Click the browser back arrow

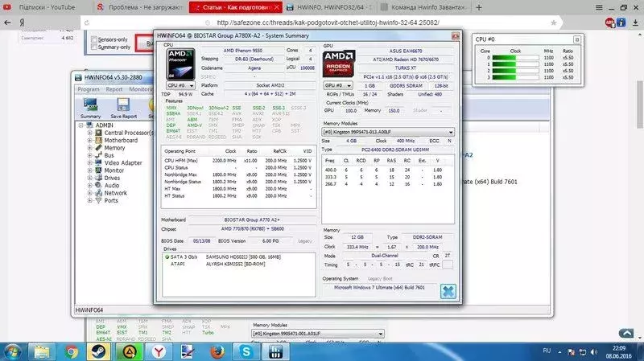(x=7, y=23)
